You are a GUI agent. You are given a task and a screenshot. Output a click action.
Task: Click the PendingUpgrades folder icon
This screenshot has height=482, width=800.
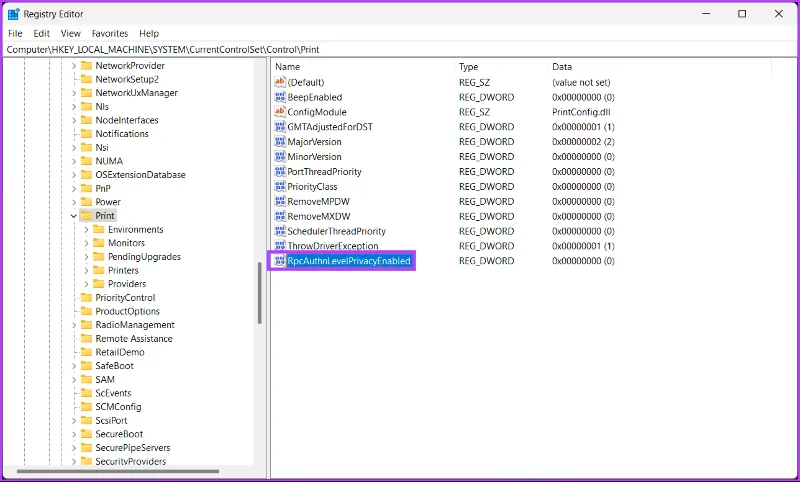(99, 257)
